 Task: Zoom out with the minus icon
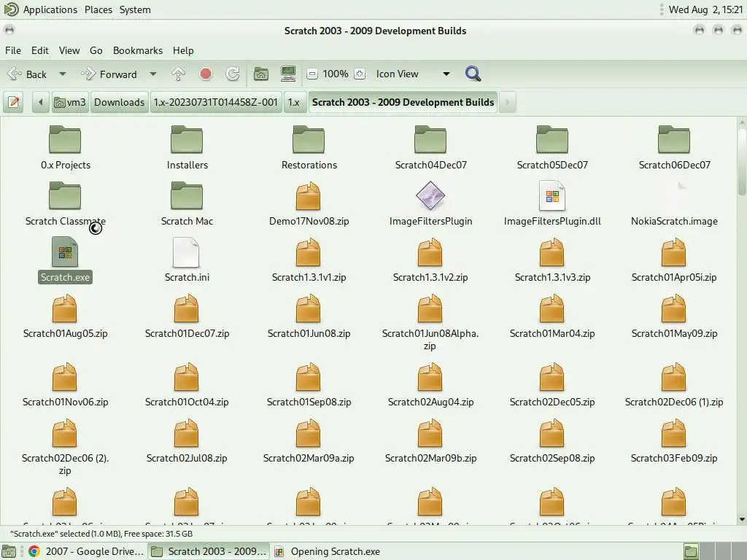[312, 74]
